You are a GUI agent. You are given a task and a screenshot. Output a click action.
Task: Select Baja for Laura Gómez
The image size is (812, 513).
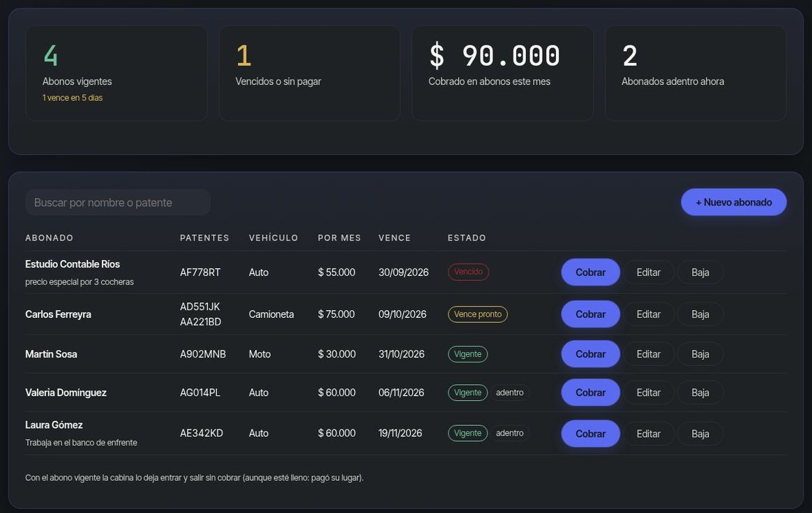[x=700, y=434]
